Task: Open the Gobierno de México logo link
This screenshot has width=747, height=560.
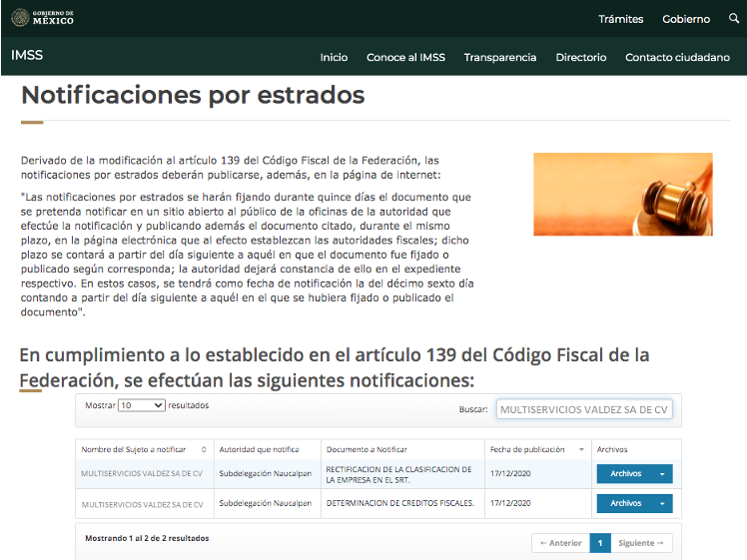Action: [42, 18]
